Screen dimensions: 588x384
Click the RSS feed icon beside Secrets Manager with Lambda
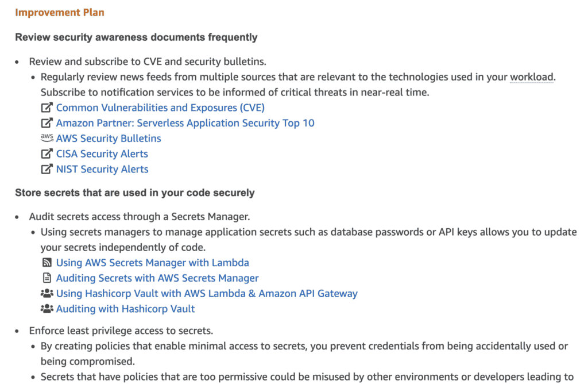point(47,263)
